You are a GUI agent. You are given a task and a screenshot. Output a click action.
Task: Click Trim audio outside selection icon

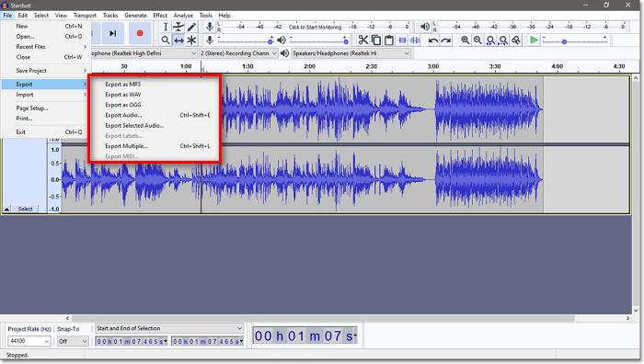tap(403, 40)
